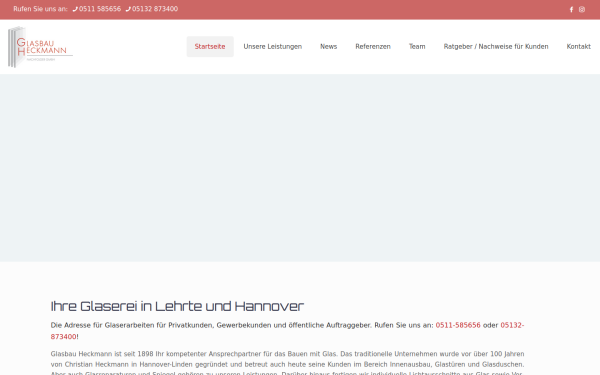Open the Kontakt page
Screen dimensions: 600x375
coord(579,47)
